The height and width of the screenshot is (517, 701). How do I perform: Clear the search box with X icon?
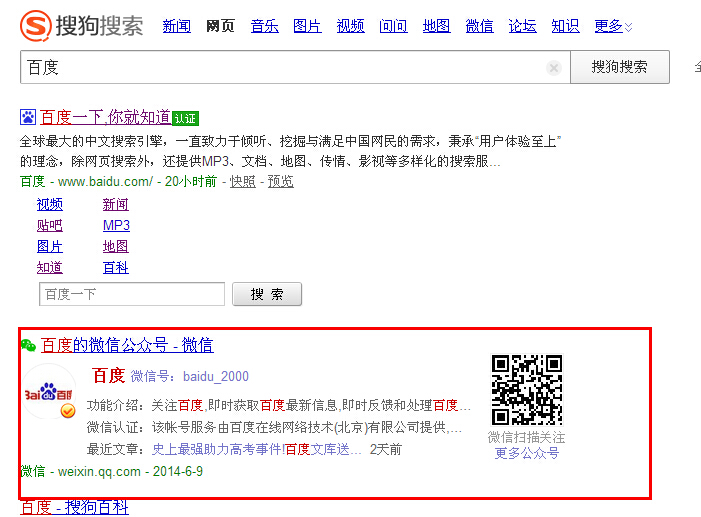click(554, 68)
